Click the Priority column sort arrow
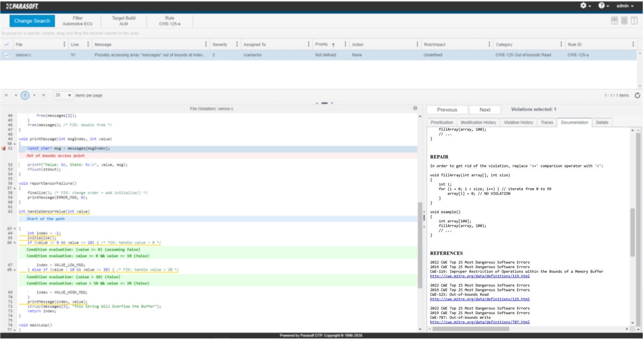644x339 pixels. tap(333, 44)
